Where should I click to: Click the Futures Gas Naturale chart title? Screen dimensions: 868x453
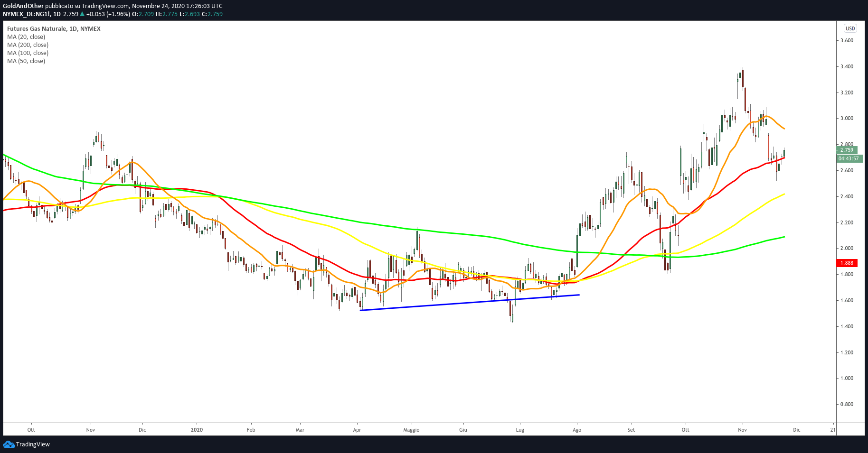[54, 29]
